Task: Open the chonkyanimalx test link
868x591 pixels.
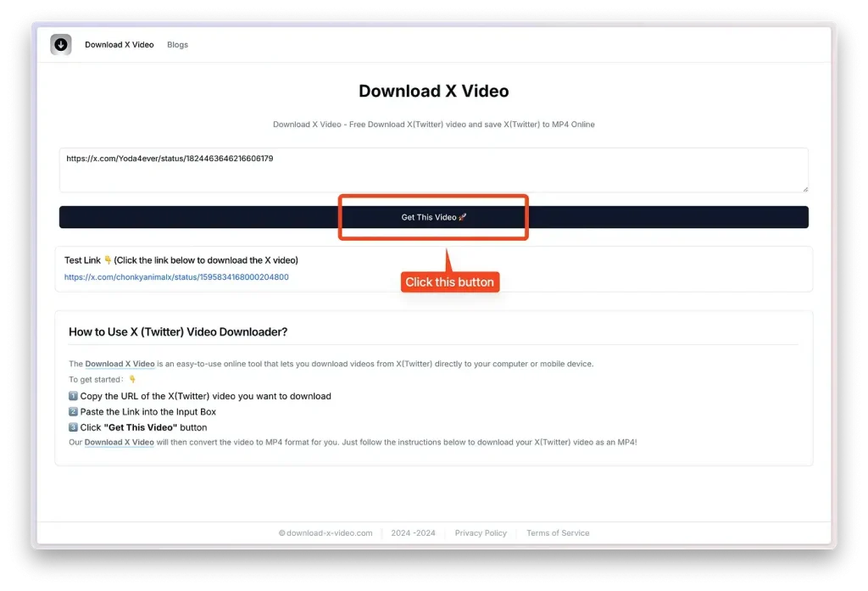Action: coord(176,277)
